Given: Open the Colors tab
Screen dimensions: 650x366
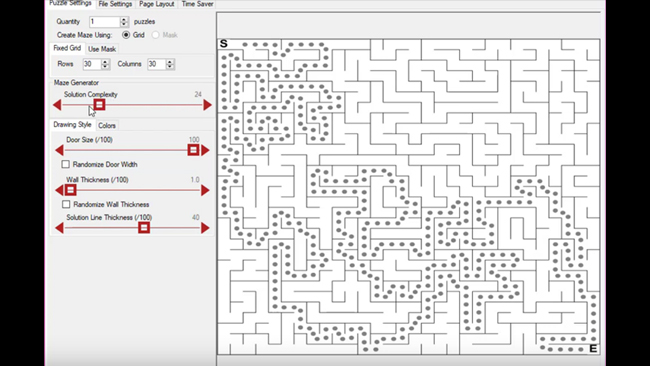Looking at the screenshot, I should point(107,126).
